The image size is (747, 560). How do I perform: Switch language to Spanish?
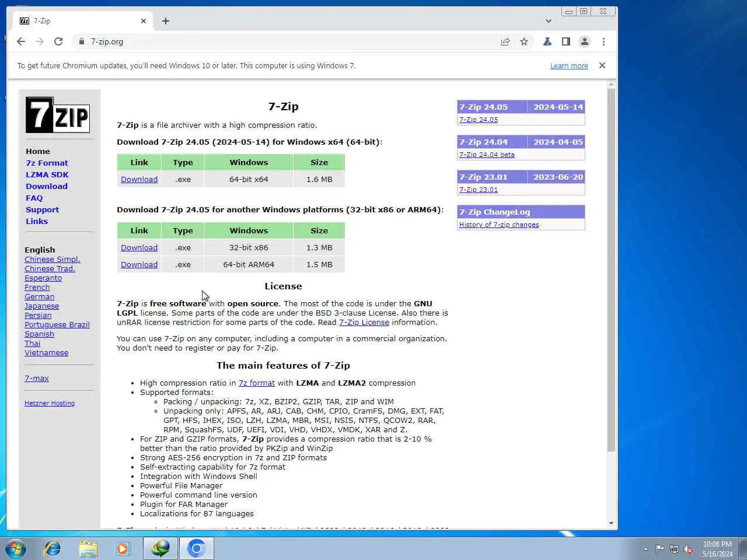click(x=39, y=334)
